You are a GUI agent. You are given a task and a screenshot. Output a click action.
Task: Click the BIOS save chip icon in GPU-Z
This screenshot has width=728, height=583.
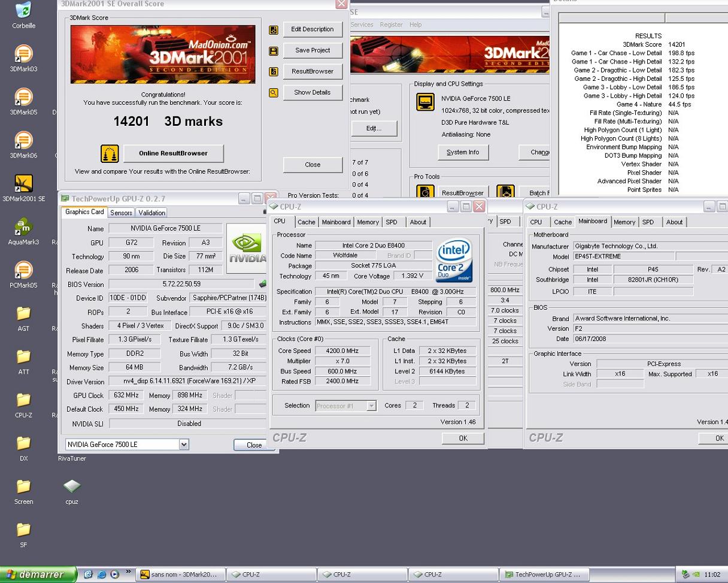tap(262, 285)
